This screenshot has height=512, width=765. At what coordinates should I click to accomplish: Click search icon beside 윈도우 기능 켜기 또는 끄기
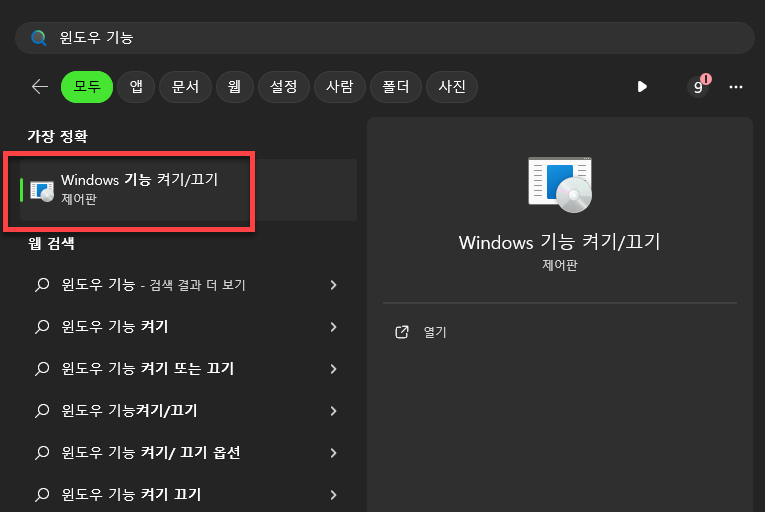coord(42,369)
